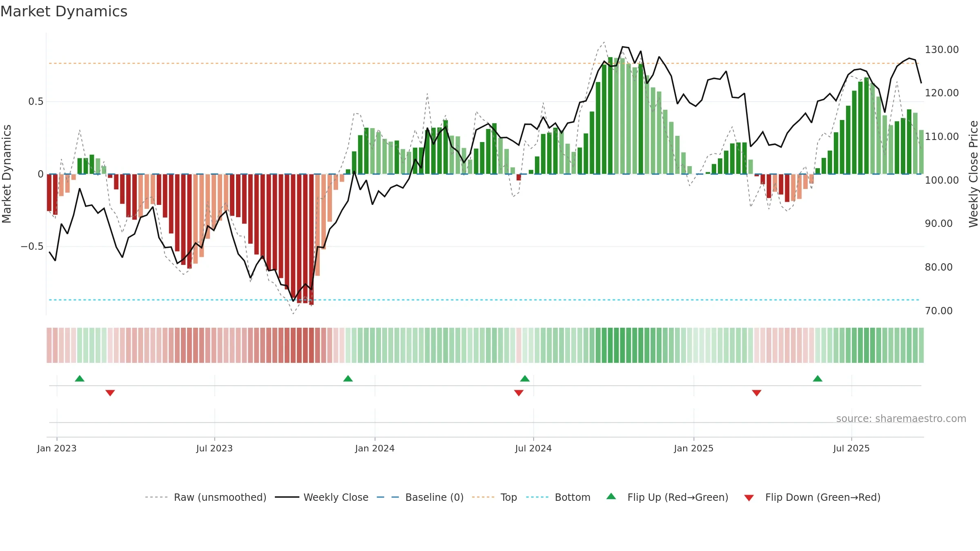Select the flip-down marker after Jan 2025
The width and height of the screenshot is (980, 551).
point(757,393)
